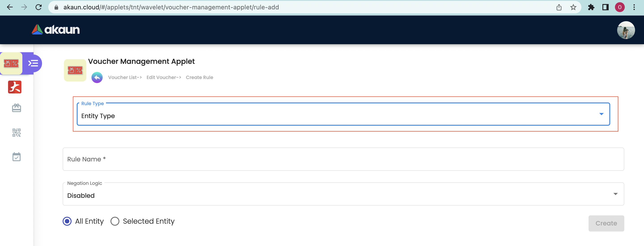Select the All Entity radio button

(x=67, y=221)
